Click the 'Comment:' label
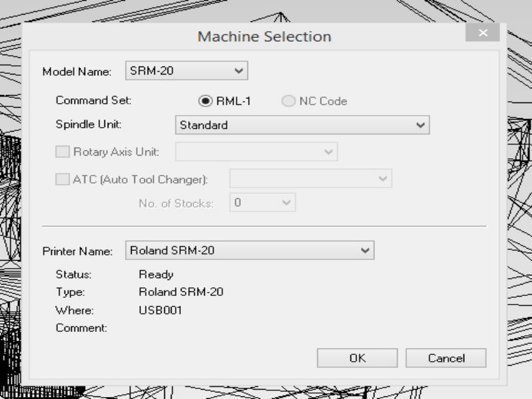The image size is (532, 399). tap(81, 328)
